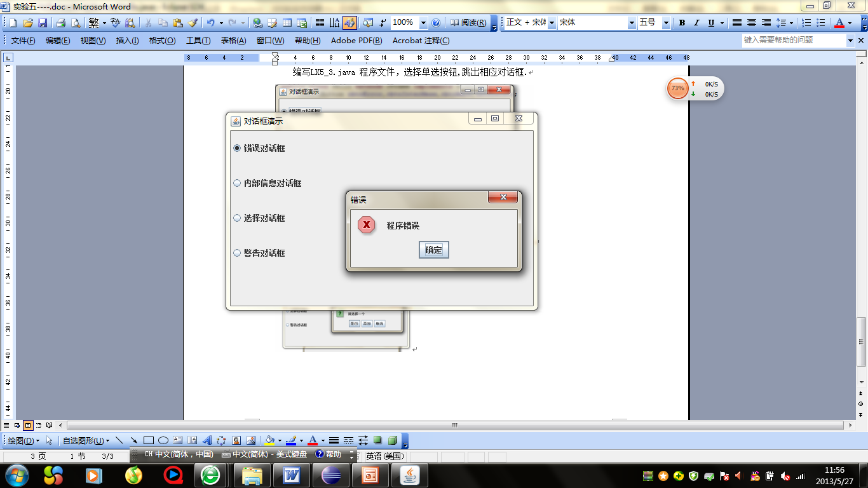Viewport: 868px width, 488px height.
Task: Undo the last action
Action: [x=210, y=23]
